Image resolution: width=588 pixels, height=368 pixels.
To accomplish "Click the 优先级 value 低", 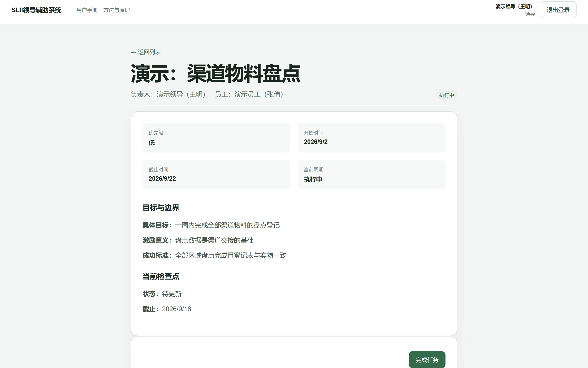I will point(152,143).
